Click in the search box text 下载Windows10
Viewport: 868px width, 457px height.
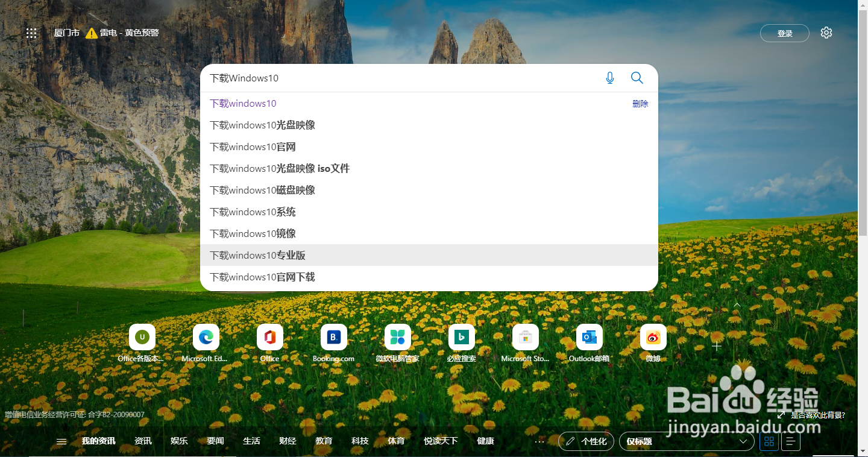coord(244,78)
